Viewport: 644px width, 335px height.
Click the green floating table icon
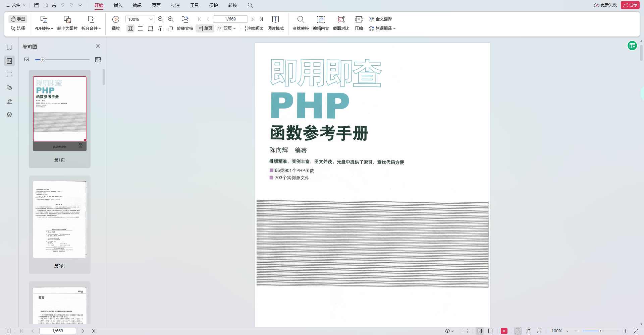point(632,46)
